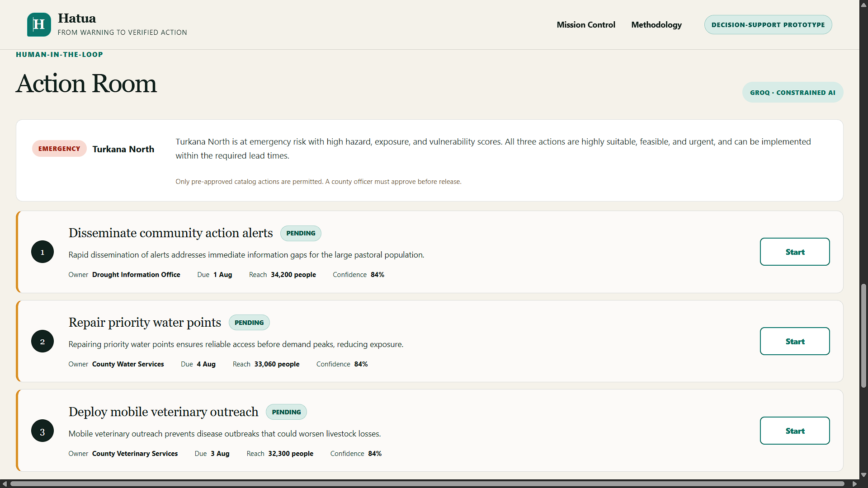Open the Mission Control nav item
Image resolution: width=868 pixels, height=488 pixels.
(x=586, y=25)
